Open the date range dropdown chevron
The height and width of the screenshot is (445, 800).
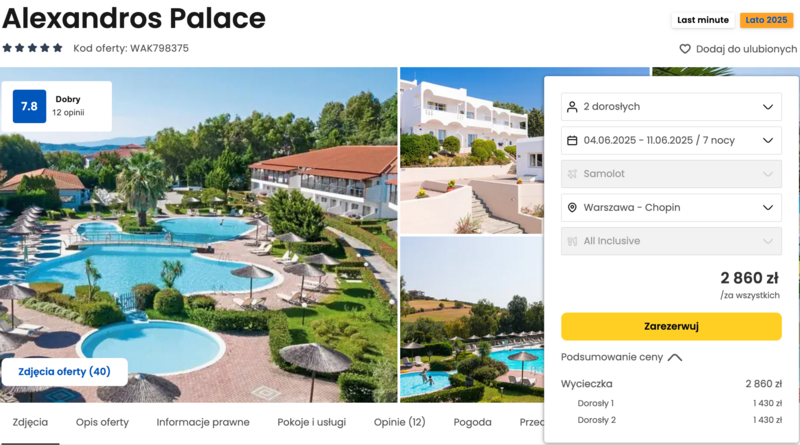pos(768,140)
